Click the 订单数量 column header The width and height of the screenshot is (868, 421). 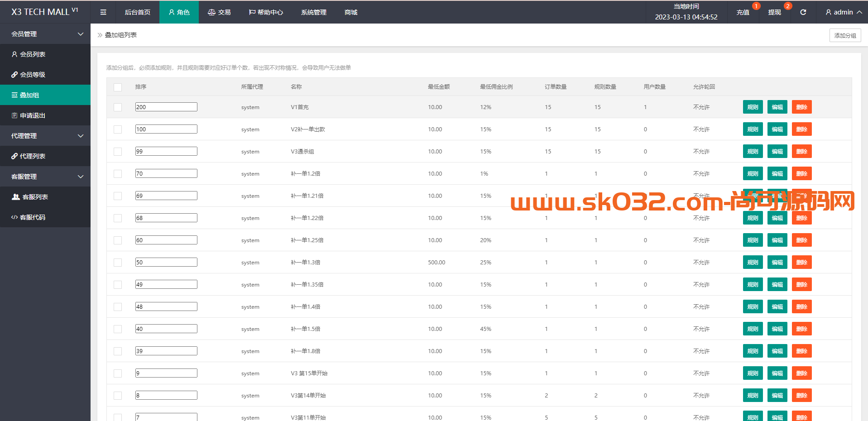(x=556, y=87)
